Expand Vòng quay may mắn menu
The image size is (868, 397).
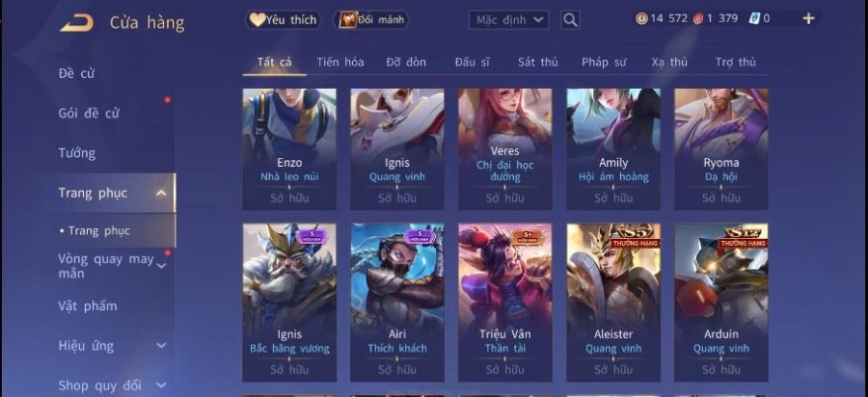[x=161, y=266]
